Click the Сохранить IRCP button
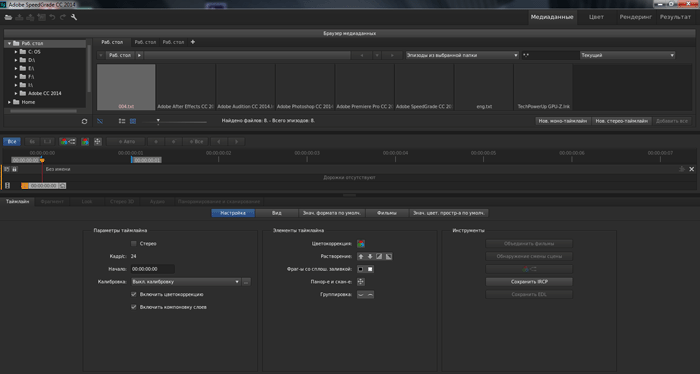 [x=529, y=282]
